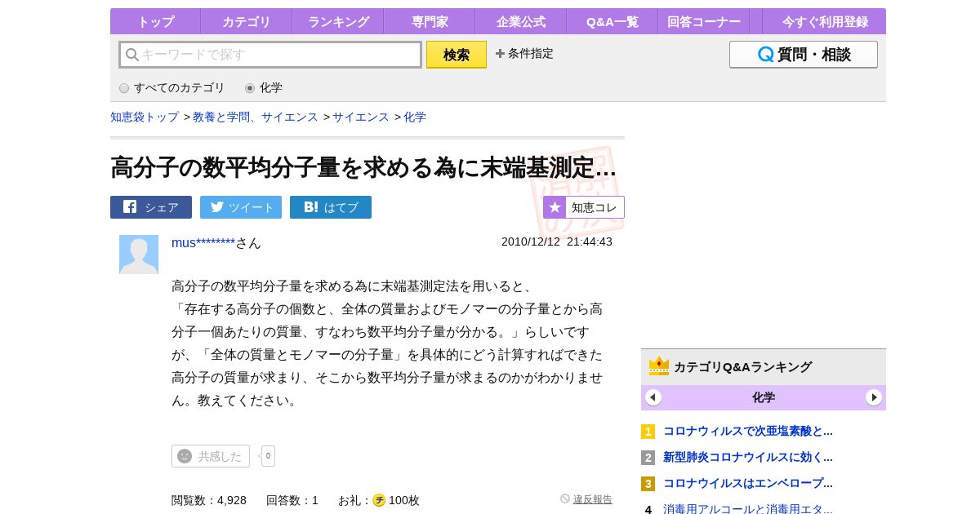Open the Q&A一覧 navigation tab

click(x=612, y=22)
